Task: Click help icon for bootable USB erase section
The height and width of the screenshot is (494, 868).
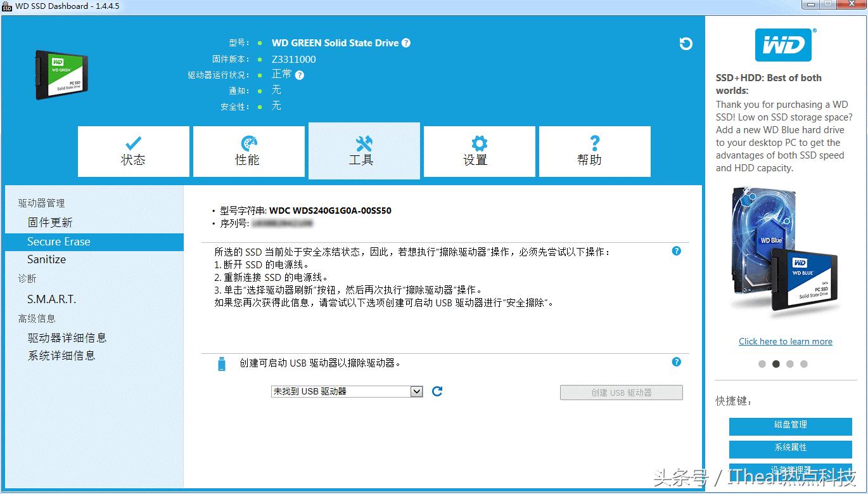Action: tap(676, 362)
